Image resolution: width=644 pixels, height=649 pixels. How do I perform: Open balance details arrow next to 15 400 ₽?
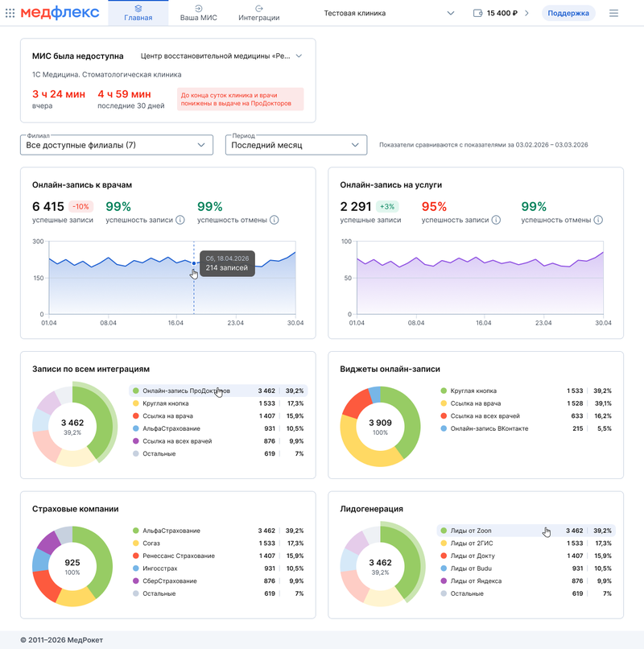pos(526,13)
